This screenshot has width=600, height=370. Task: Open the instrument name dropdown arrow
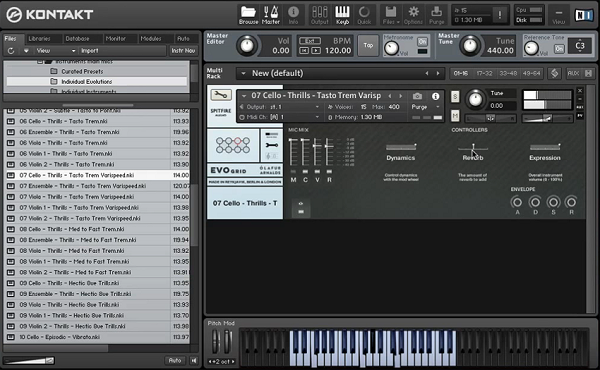[244, 96]
